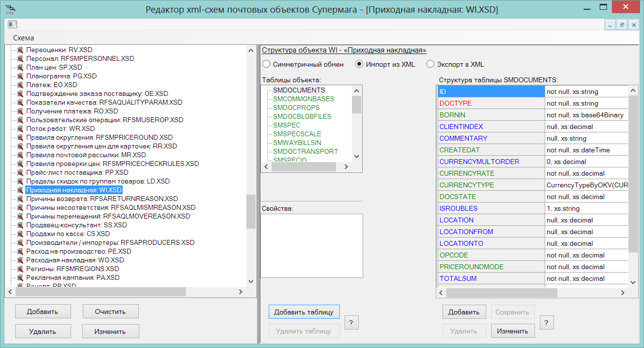This screenshot has height=348, width=644.
Task: Click the icon beside Получение платежа: RO.XSD
Action: coord(20,111)
